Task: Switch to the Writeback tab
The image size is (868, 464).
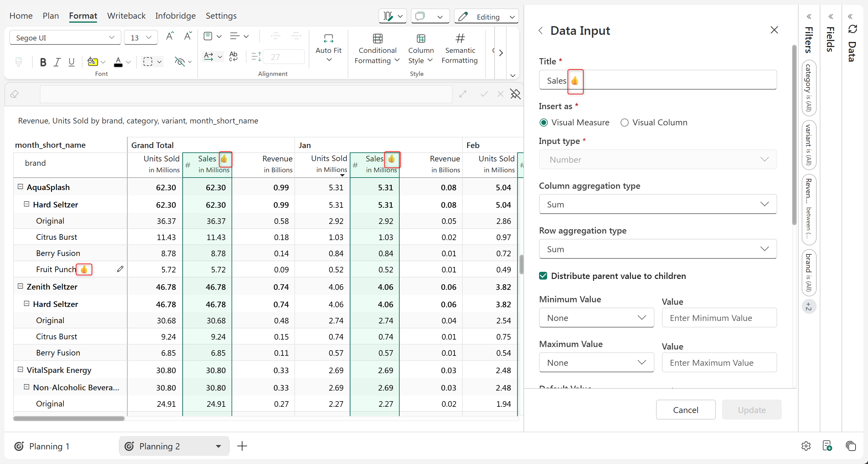Action: pyautogui.click(x=126, y=16)
